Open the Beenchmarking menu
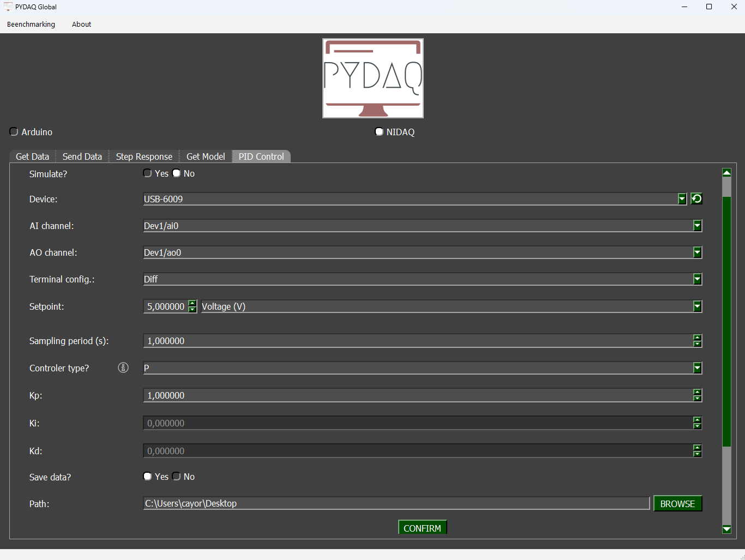The height and width of the screenshot is (560, 745). pyautogui.click(x=31, y=24)
